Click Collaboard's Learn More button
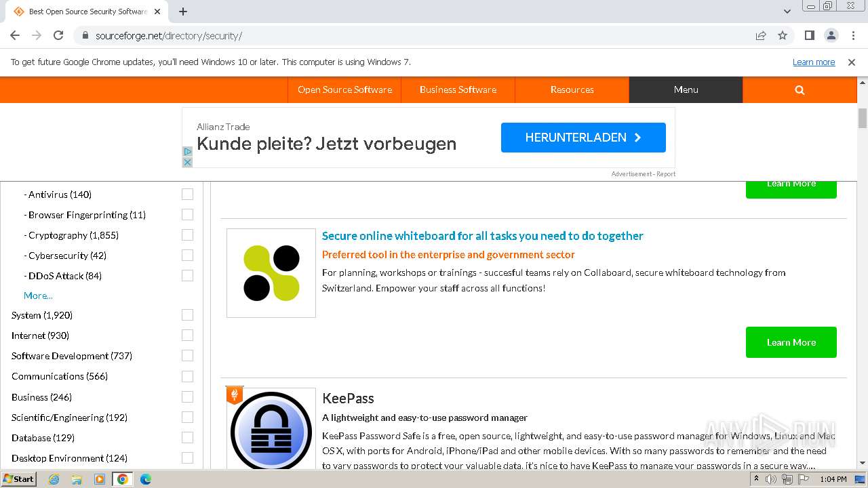This screenshot has height=488, width=868. pos(791,342)
